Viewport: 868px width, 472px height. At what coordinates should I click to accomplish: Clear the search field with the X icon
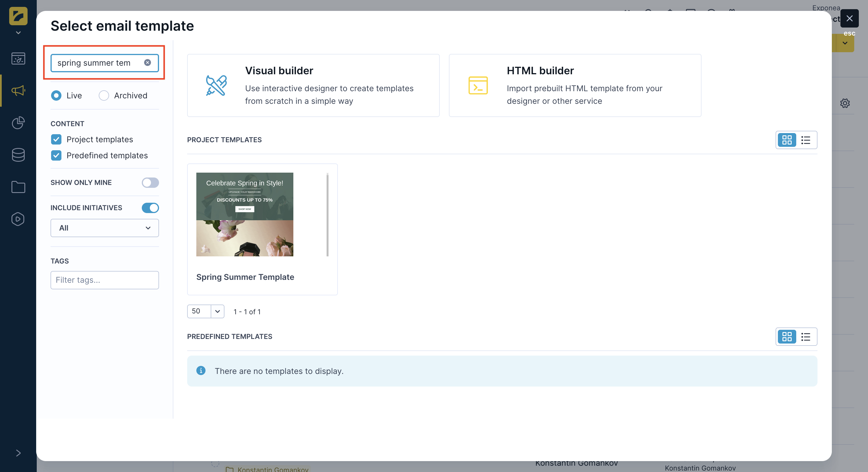pyautogui.click(x=147, y=63)
